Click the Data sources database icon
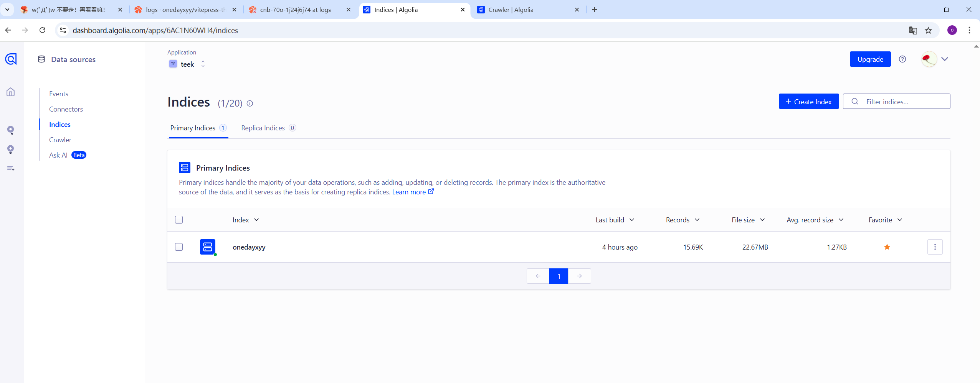The image size is (980, 383). (41, 59)
